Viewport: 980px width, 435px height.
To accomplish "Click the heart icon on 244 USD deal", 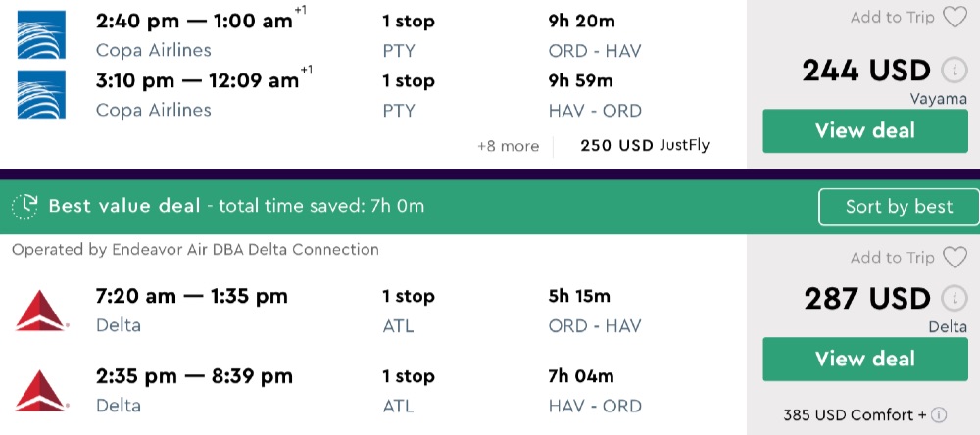I will (954, 18).
